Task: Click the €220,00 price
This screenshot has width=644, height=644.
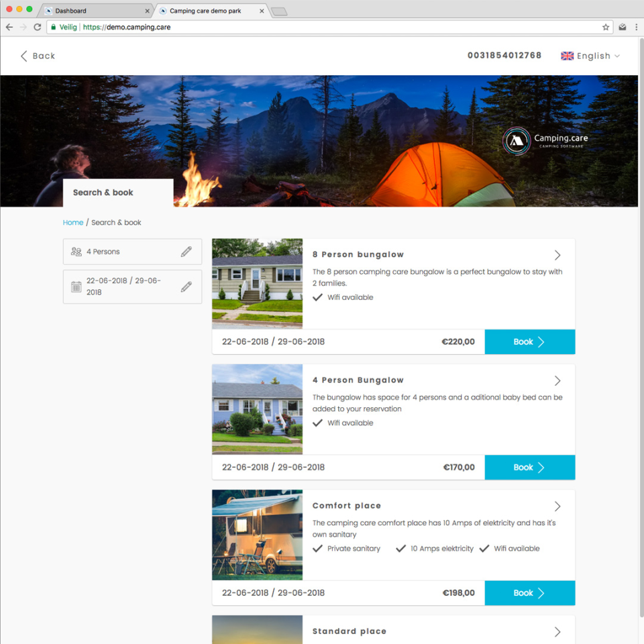Action: (458, 341)
